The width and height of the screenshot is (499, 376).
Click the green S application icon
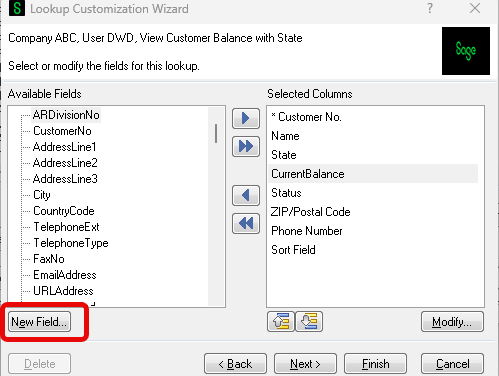pyautogui.click(x=17, y=8)
